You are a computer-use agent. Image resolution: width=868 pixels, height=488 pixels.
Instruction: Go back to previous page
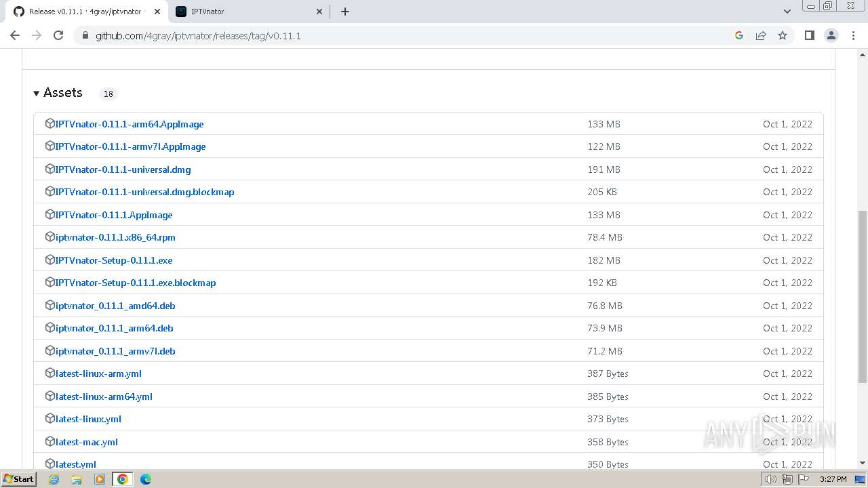pyautogui.click(x=15, y=35)
